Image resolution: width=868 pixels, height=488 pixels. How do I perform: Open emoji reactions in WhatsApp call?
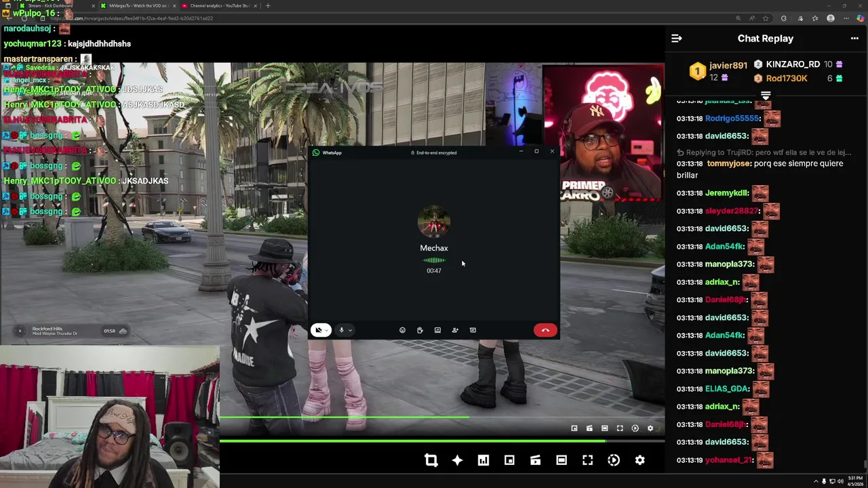[402, 330]
